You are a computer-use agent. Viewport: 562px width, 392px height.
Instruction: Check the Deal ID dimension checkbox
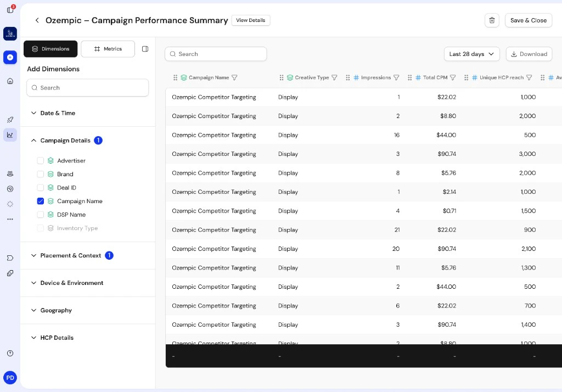click(41, 188)
